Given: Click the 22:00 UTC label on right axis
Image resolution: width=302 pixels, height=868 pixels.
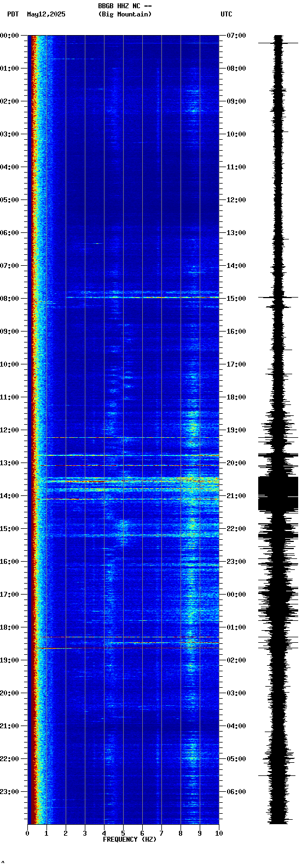Looking at the screenshot, I should pyautogui.click(x=236, y=529).
